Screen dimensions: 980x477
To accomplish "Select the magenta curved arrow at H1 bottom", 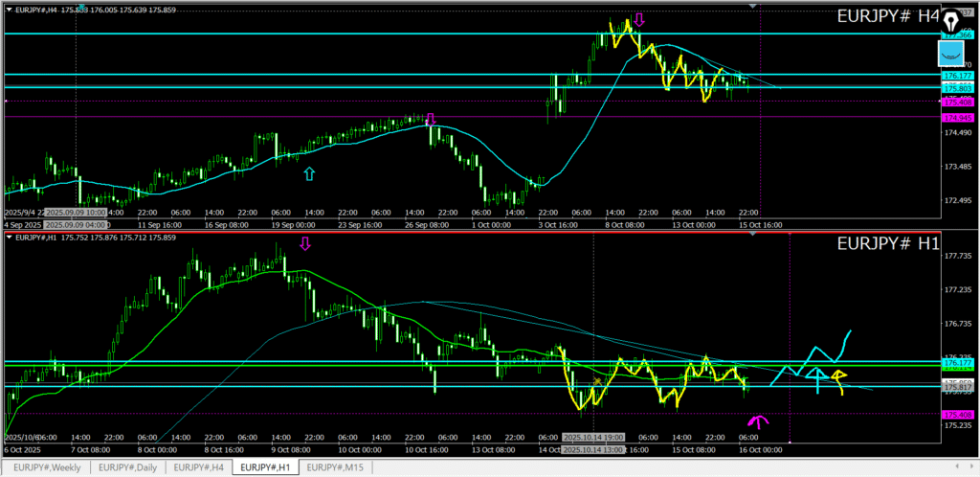I will pyautogui.click(x=758, y=420).
